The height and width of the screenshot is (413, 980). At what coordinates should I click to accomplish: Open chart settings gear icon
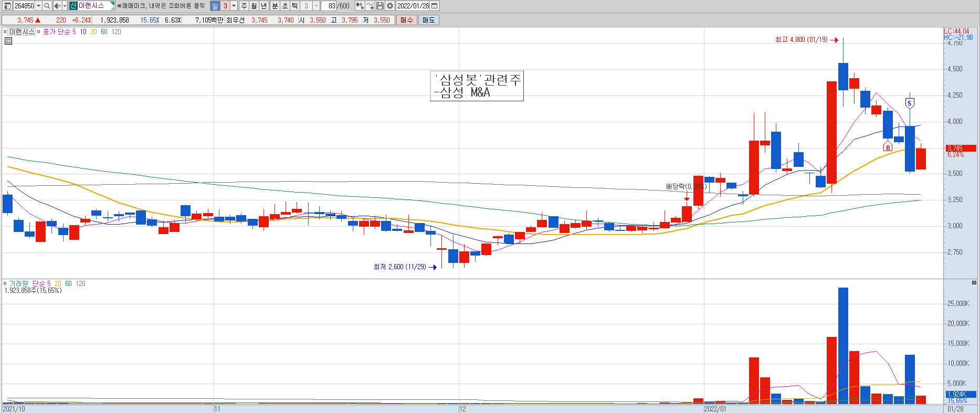[x=390, y=6]
